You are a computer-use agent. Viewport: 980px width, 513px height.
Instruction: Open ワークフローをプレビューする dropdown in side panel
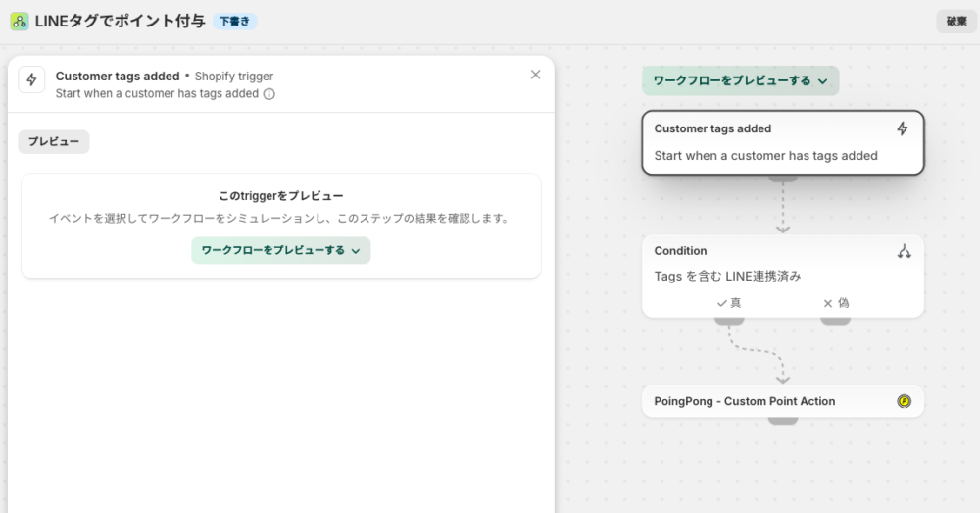point(280,250)
